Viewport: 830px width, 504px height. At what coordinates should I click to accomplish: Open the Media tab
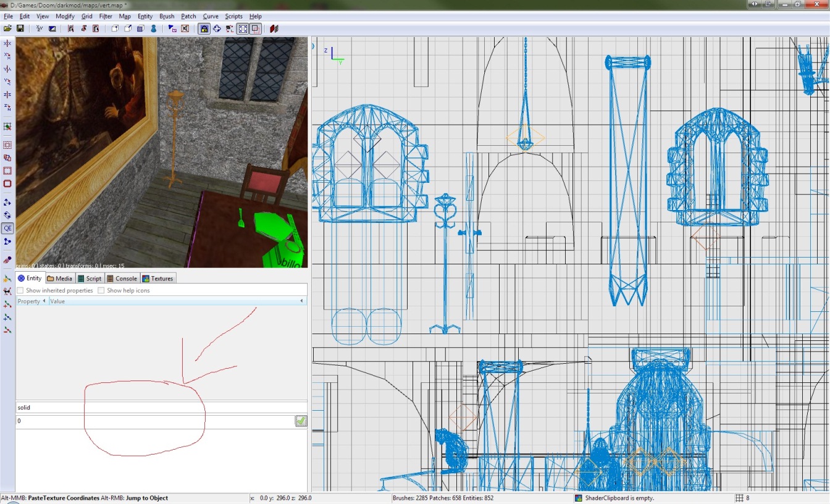tap(60, 279)
